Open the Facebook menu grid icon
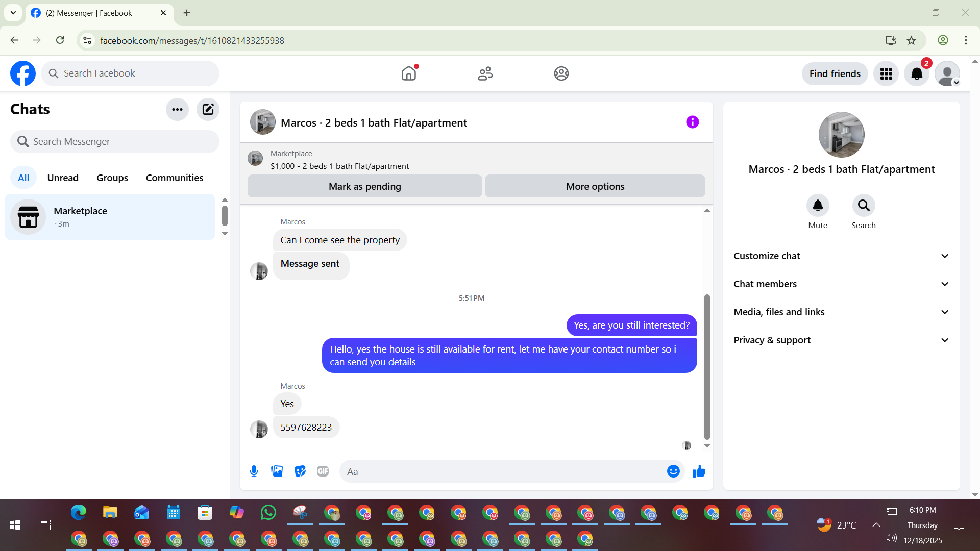This screenshot has width=980, height=551. [886, 74]
